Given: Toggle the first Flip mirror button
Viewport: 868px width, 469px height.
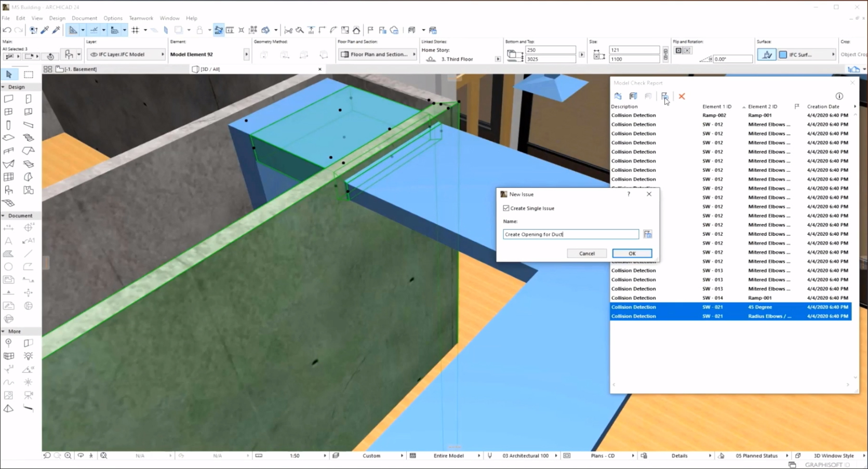Looking at the screenshot, I should (678, 50).
